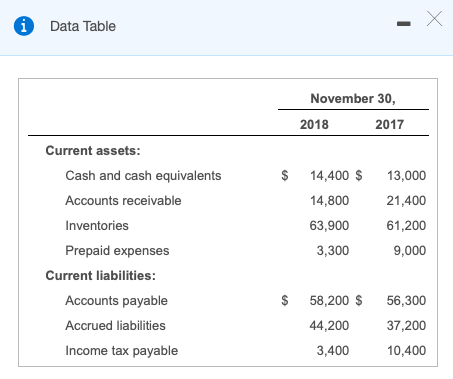453x379 pixels.
Task: Select the 3,300 prepaid expenses value
Action: [333, 250]
